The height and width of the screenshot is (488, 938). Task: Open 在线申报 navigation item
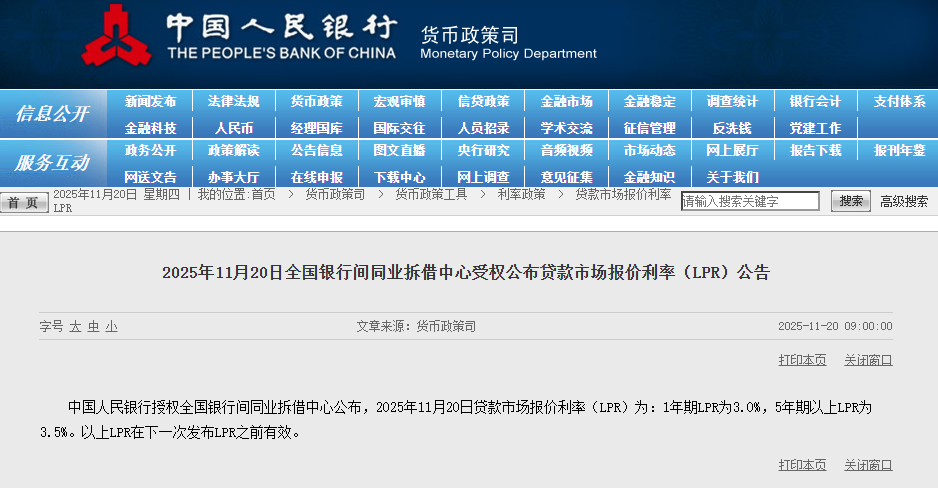click(x=316, y=177)
